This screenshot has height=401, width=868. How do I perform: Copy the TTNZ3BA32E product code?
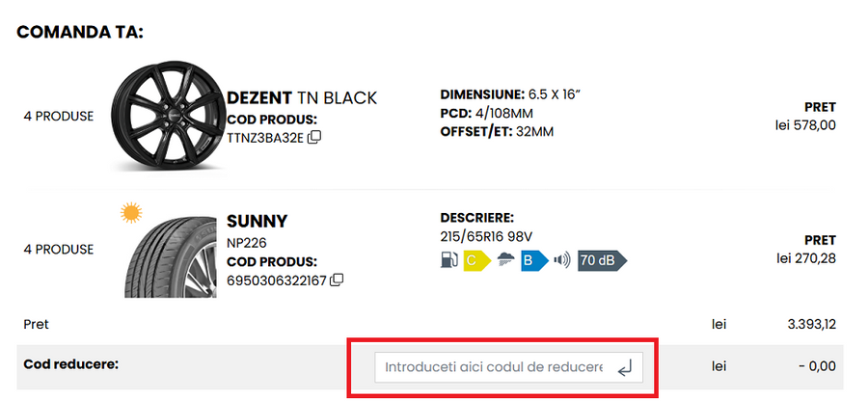pos(314,138)
